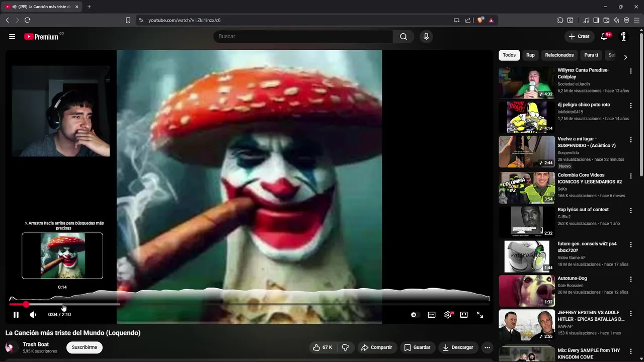Bookmark this page icon

point(128,20)
